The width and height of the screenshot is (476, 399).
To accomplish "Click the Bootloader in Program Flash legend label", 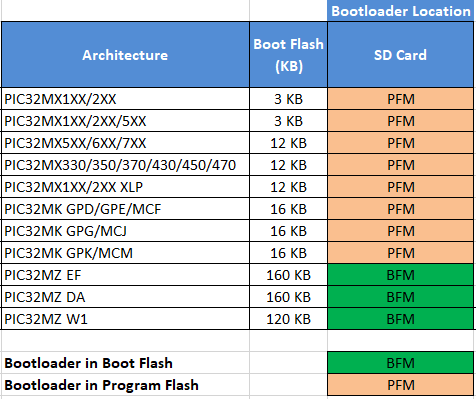I will pos(101,385).
